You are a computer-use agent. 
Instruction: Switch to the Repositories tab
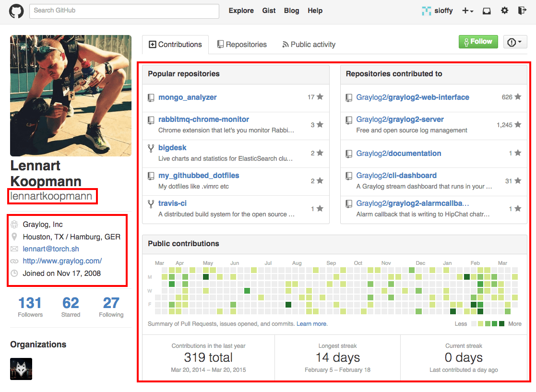242,45
